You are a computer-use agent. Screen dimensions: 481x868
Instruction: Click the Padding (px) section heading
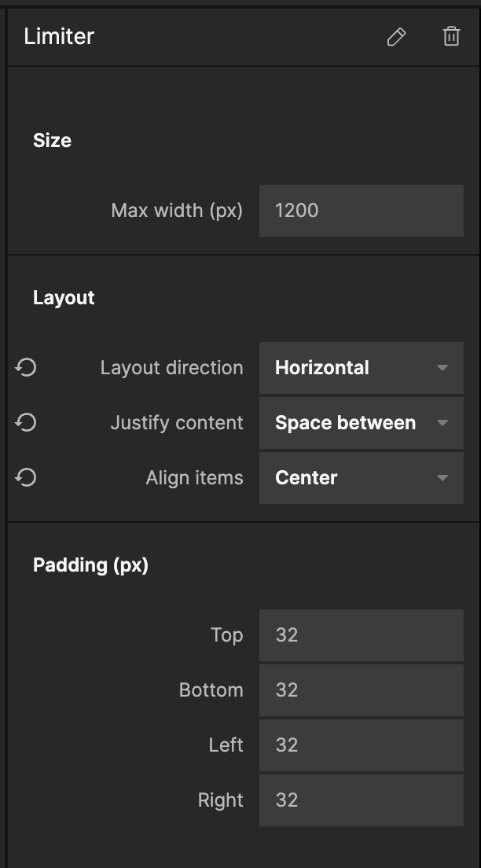point(90,565)
